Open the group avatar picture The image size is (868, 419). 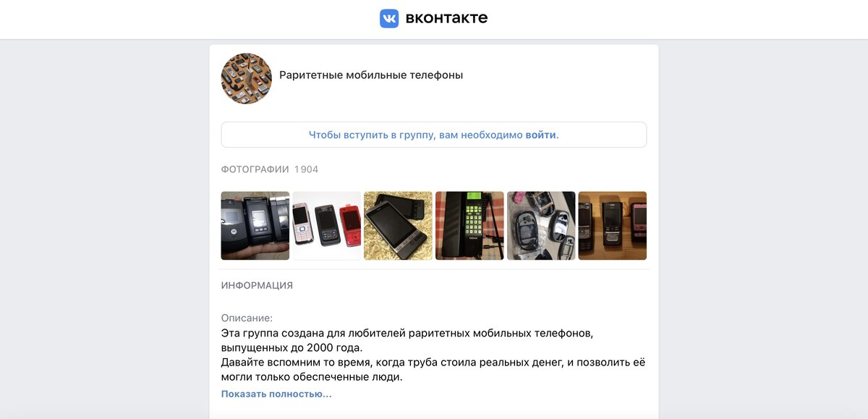tap(247, 78)
